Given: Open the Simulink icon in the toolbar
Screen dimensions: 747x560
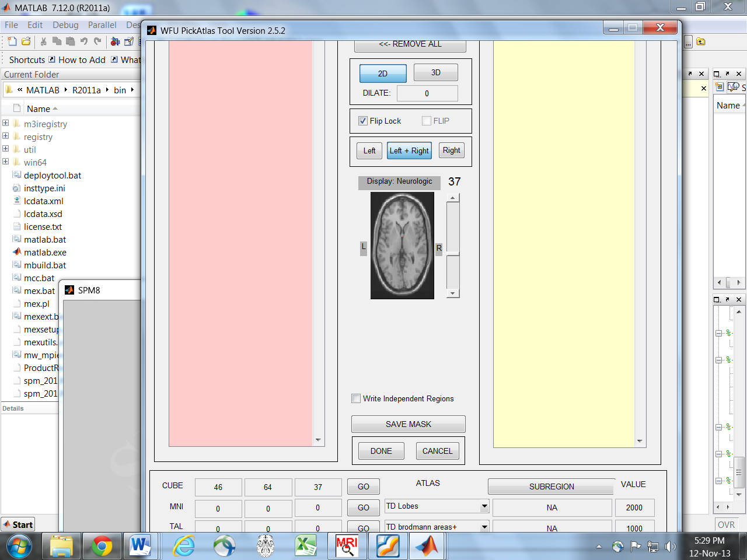Looking at the screenshot, I should 115,41.
